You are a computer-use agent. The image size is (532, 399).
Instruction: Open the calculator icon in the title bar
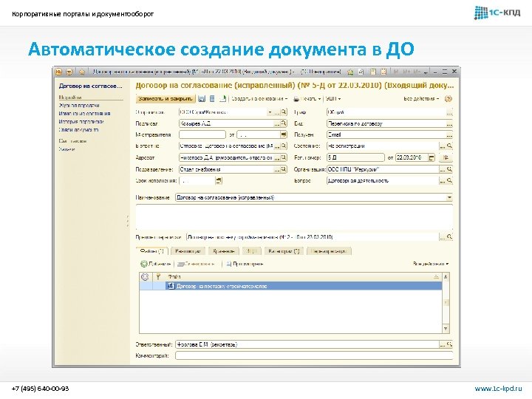(373, 72)
